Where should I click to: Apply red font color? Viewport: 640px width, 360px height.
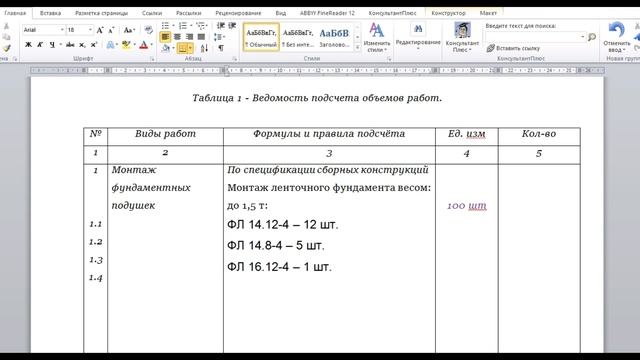[x=144, y=44]
